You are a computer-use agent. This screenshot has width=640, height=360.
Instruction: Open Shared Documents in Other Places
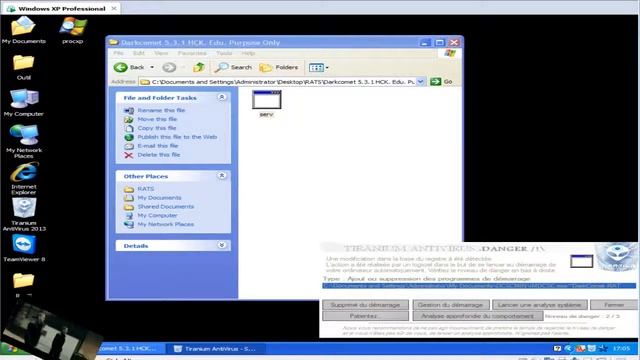166,207
